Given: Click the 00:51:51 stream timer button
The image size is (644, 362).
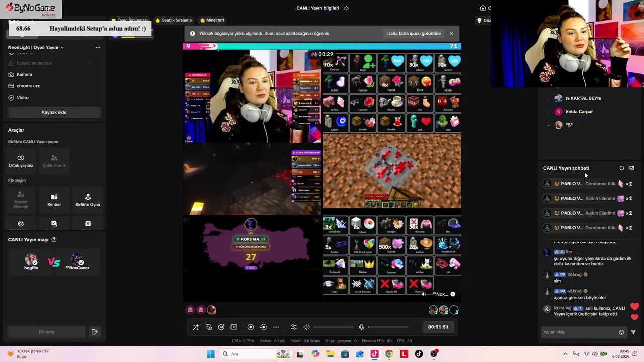Looking at the screenshot, I should click(438, 327).
